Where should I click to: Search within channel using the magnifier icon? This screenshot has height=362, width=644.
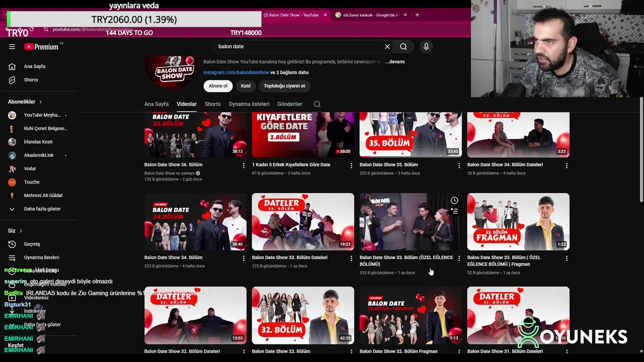tap(317, 104)
